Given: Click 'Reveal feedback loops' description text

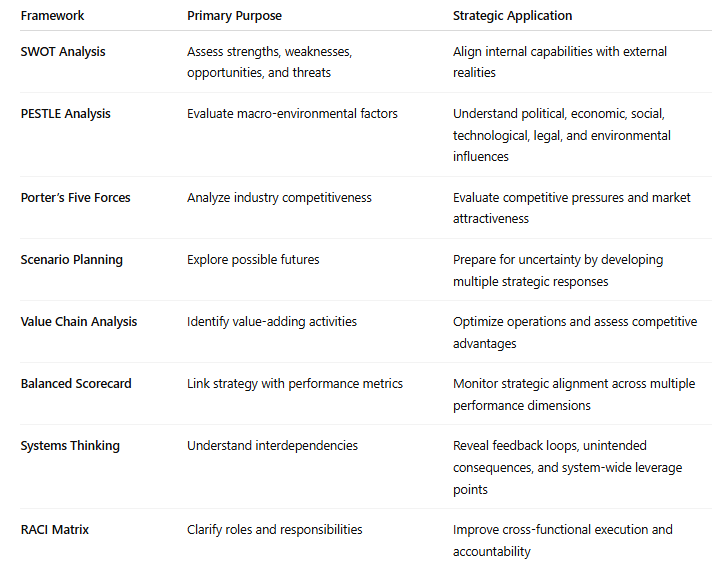Looking at the screenshot, I should click(568, 467).
